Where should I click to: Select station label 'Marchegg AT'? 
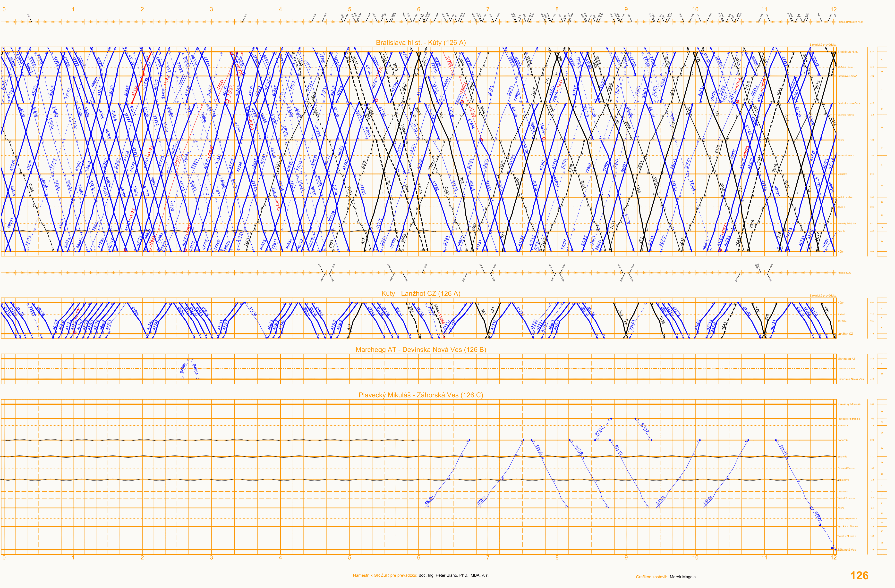[x=846, y=359]
